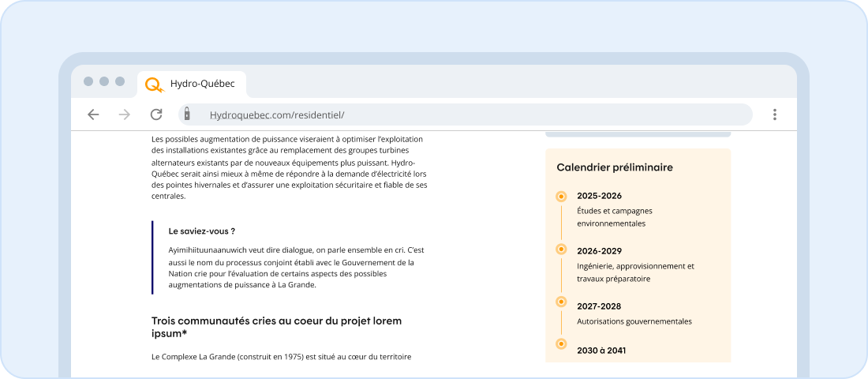Image resolution: width=868 pixels, height=379 pixels.
Task: Click the Le saviez-vous ? heading
Action: tap(202, 231)
